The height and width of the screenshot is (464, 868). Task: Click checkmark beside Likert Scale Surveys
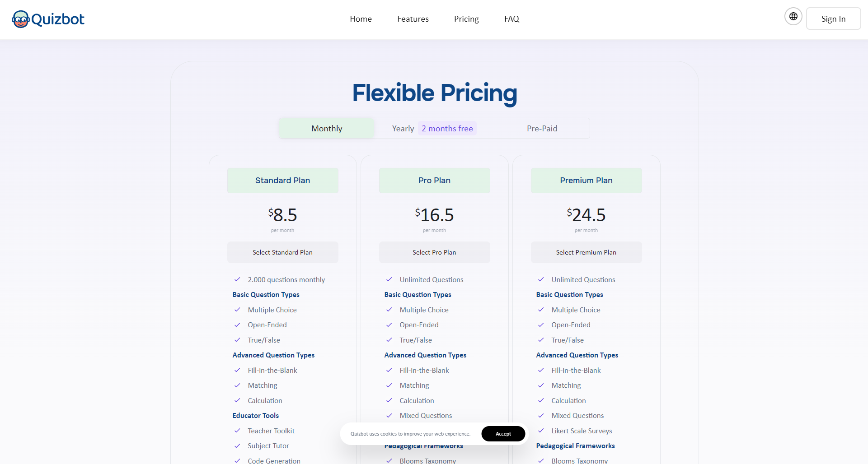pos(541,431)
